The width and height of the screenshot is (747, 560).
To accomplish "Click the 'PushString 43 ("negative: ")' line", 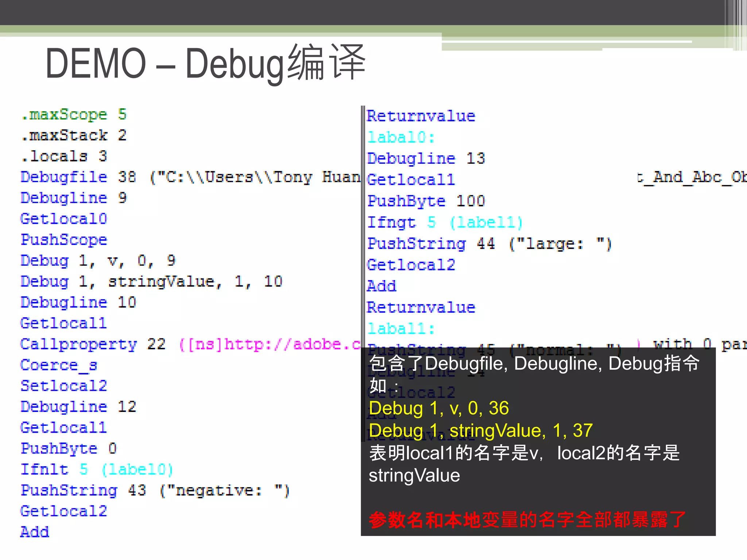I will point(155,490).
